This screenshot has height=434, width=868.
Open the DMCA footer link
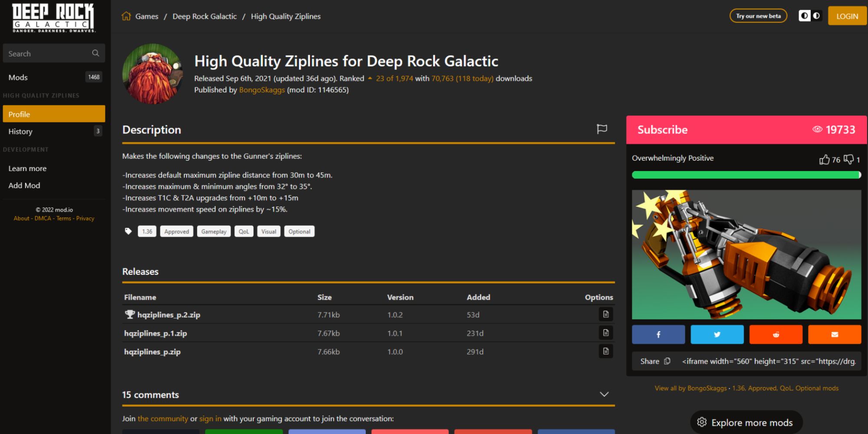point(43,218)
